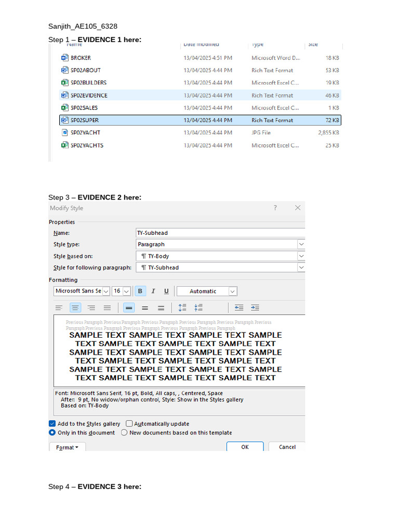Select the BROKER file name
The image size is (399, 532).
coord(81,58)
